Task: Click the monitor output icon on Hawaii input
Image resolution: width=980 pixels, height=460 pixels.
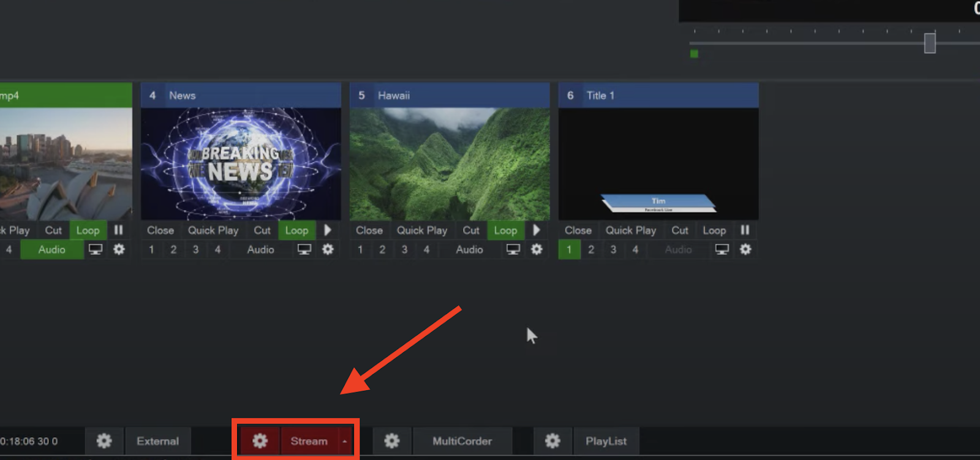Action: point(513,249)
